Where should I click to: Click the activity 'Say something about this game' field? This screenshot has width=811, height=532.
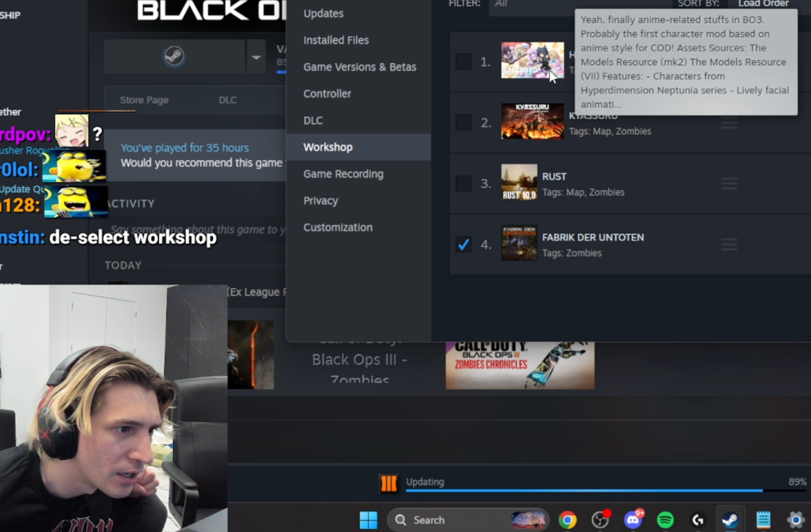coord(198,229)
